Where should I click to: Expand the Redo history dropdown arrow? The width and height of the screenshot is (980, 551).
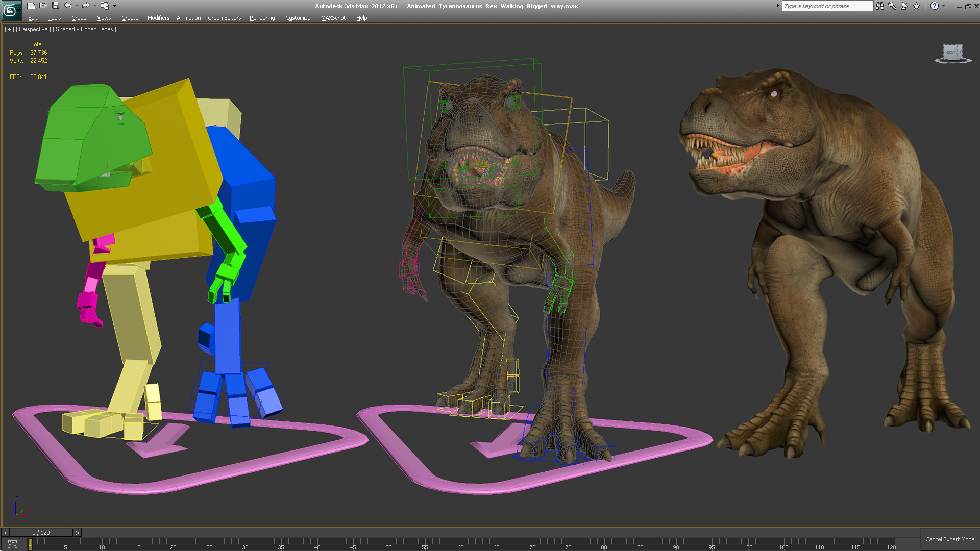pos(95,6)
